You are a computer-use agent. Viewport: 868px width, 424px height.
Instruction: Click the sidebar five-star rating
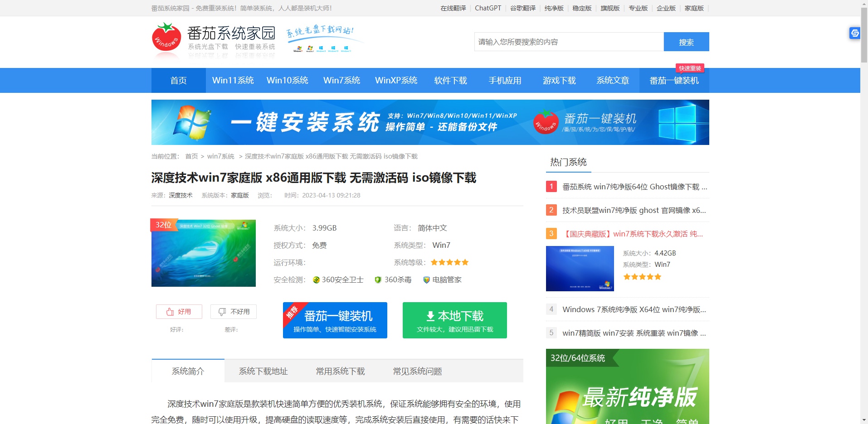pyautogui.click(x=642, y=277)
